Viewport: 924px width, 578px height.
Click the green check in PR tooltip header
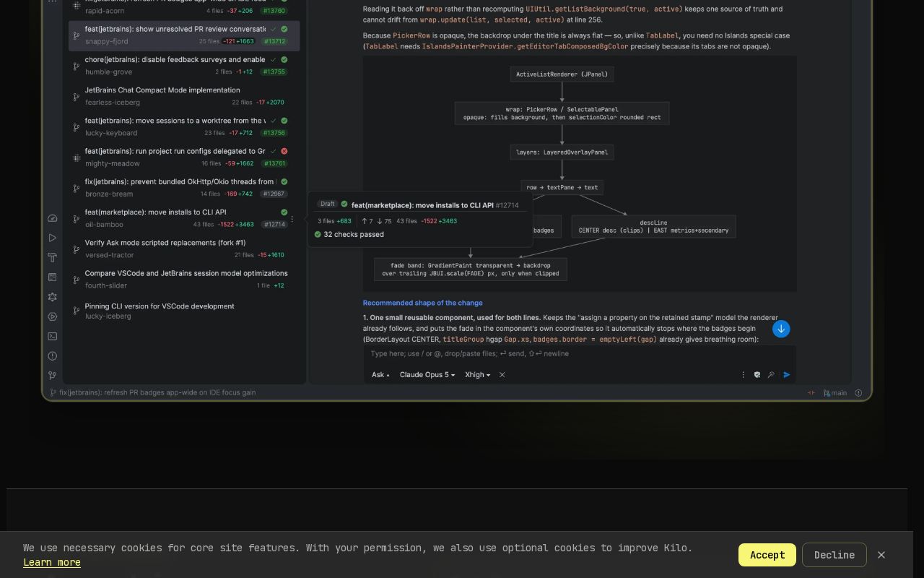click(x=344, y=204)
